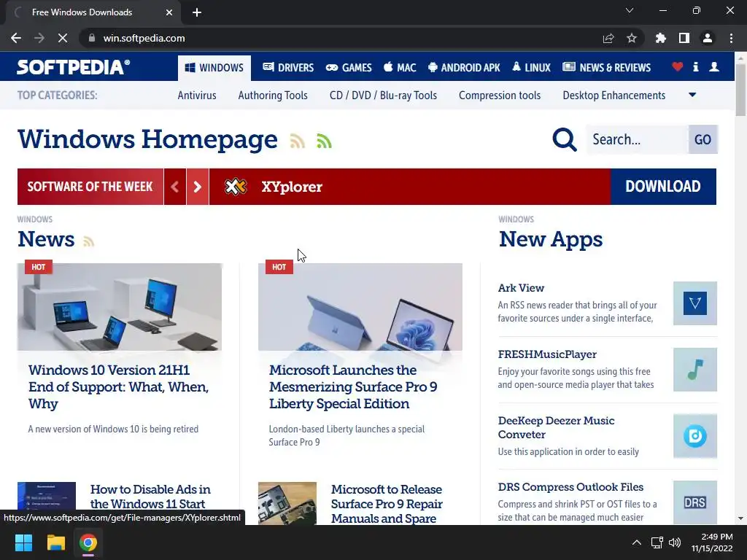Show previous software of the week
Image resolution: width=747 pixels, height=560 pixels.
(175, 187)
